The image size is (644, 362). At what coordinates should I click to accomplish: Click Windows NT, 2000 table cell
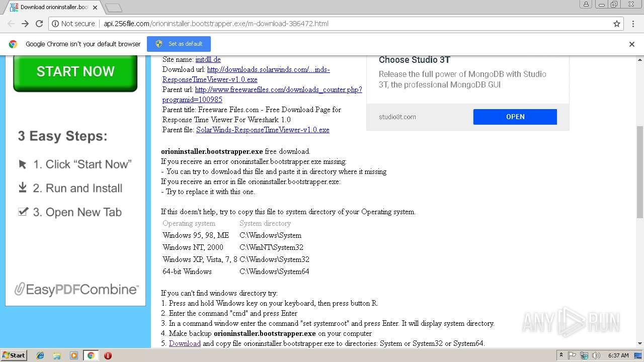(193, 247)
